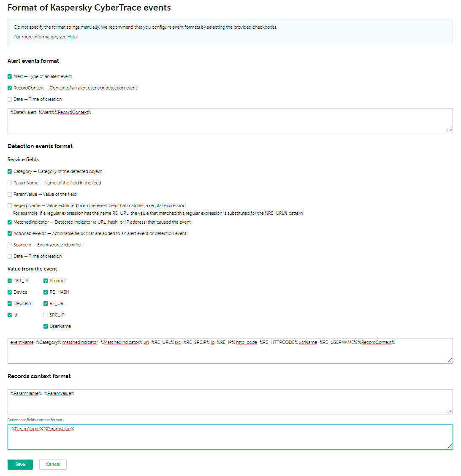Tick the ParamValue checkbox
The height and width of the screenshot is (476, 461).
coord(10,195)
